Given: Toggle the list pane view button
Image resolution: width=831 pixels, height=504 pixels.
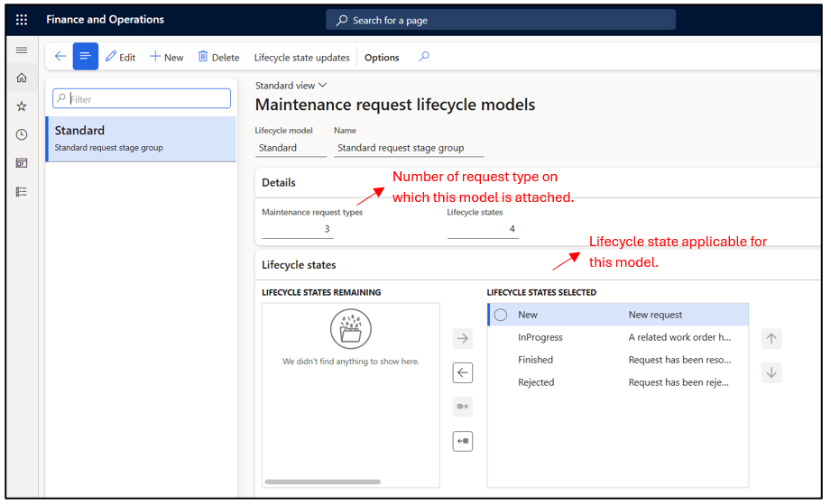Looking at the screenshot, I should [86, 57].
